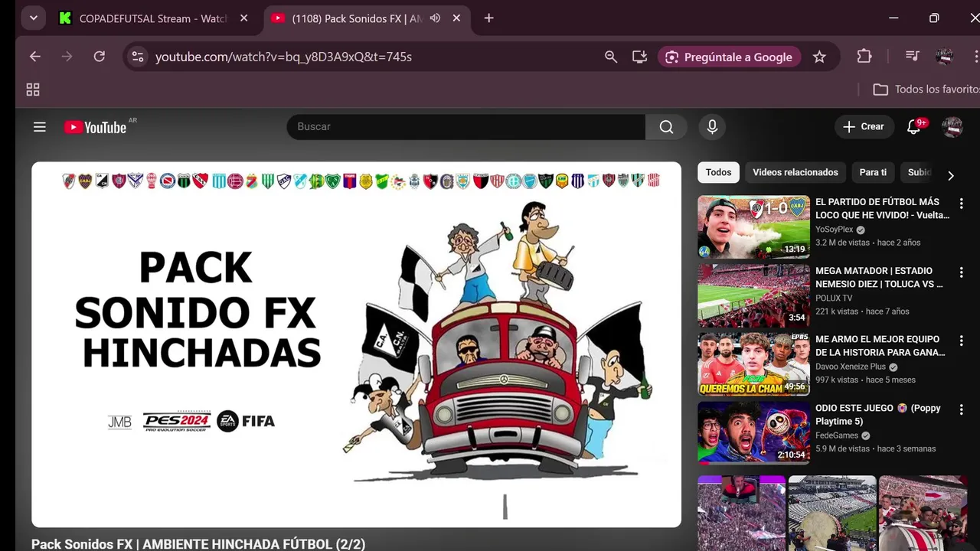The image size is (980, 551).
Task: Select the Videos relacionados chip
Action: click(795, 172)
